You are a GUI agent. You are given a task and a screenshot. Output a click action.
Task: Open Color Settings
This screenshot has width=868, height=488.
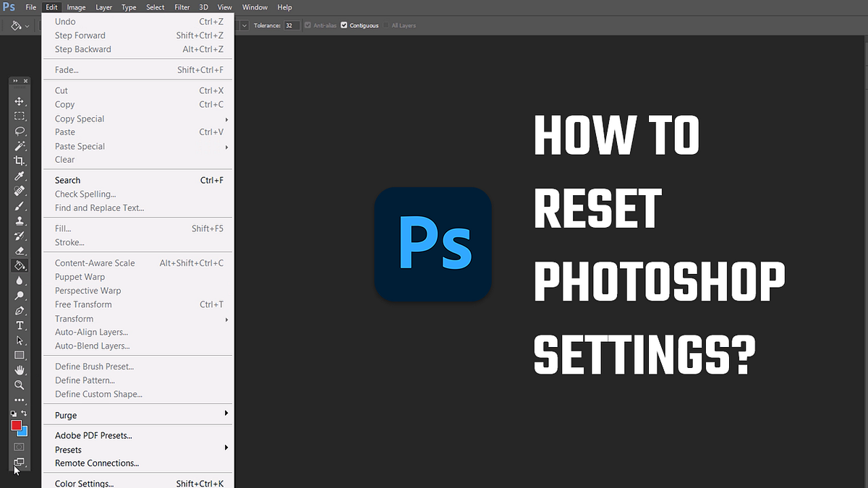point(83,482)
